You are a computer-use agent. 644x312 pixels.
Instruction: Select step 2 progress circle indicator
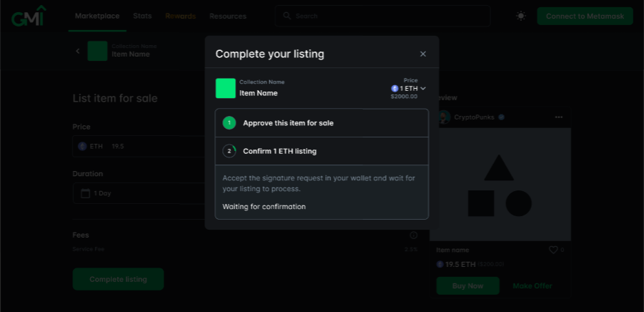coord(229,151)
